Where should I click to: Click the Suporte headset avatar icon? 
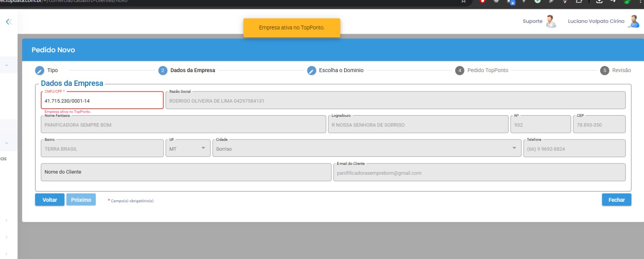pos(551,21)
